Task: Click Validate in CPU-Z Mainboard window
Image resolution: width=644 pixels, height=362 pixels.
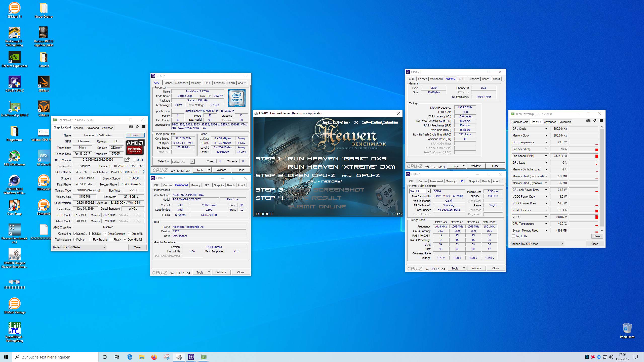Action: tap(221, 272)
